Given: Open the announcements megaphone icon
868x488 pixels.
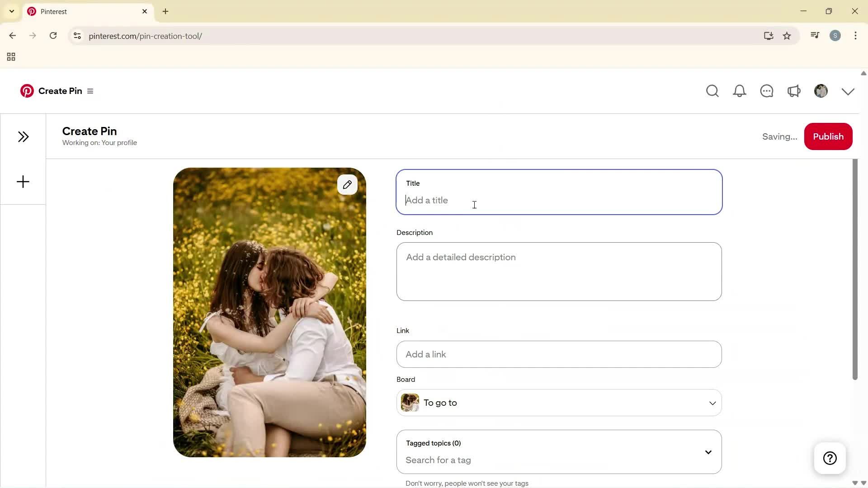Looking at the screenshot, I should point(794,91).
